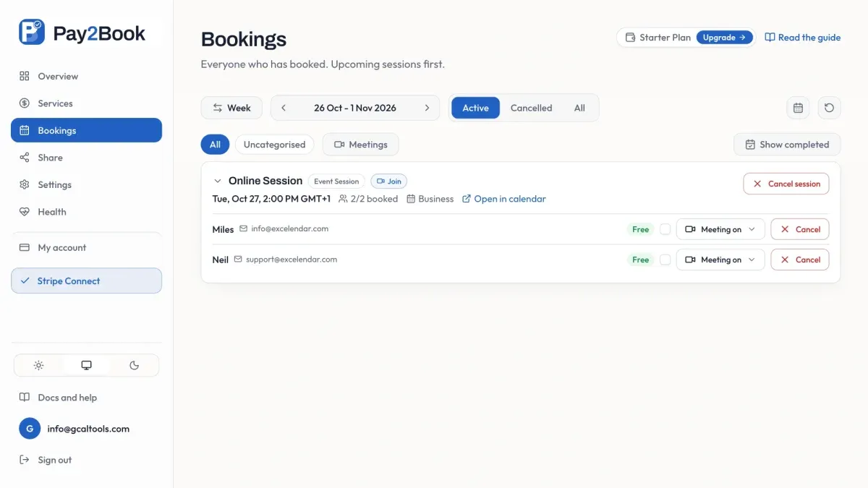This screenshot has height=488, width=868.
Task: Select the All category filter chip
Action: click(x=215, y=145)
